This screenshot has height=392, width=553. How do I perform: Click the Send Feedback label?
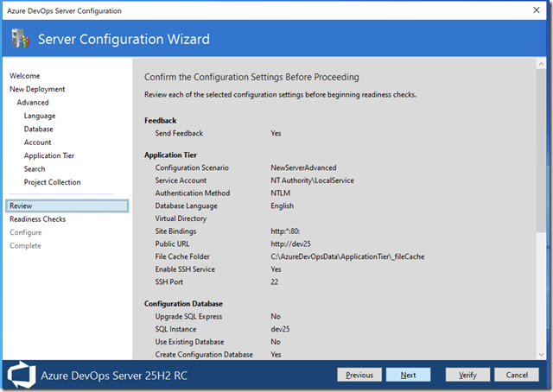[179, 133]
